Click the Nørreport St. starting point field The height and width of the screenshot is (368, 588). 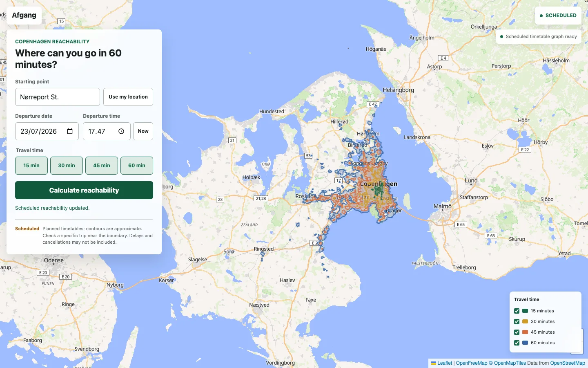58,97
